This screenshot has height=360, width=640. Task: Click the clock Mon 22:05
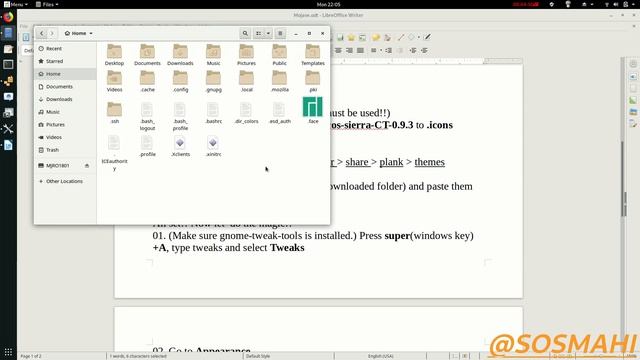328,4
